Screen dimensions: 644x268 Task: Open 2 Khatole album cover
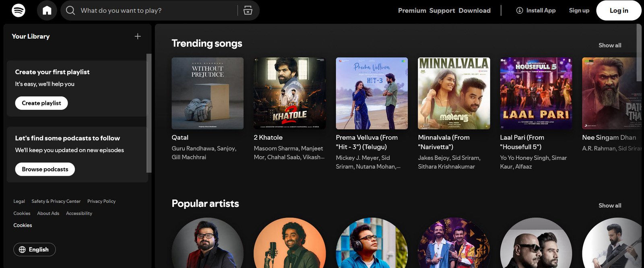coord(290,93)
